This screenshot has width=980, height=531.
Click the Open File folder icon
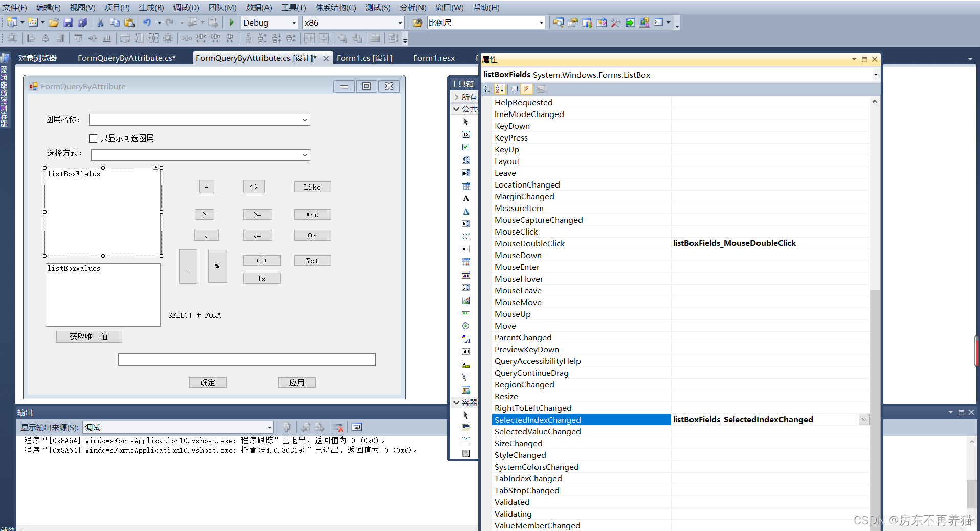[x=53, y=22]
